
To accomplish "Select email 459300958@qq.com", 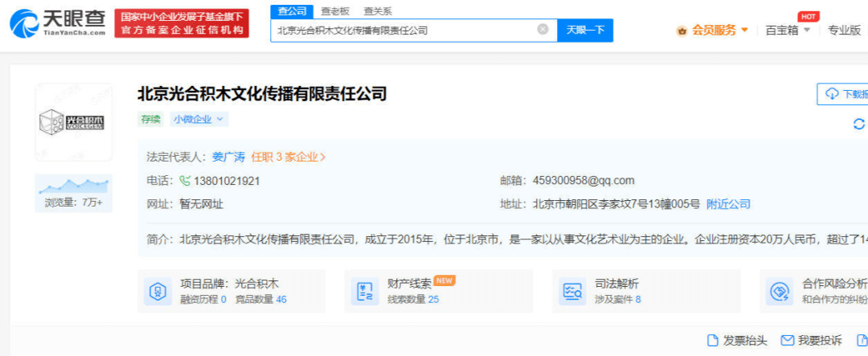I will [x=583, y=181].
